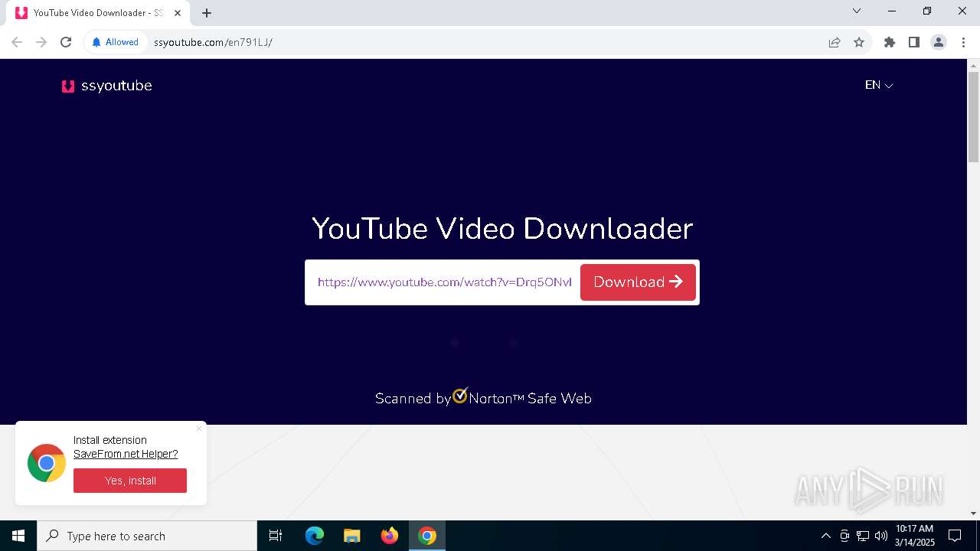Click the red Download button
The height and width of the screenshot is (551, 980).
click(x=638, y=282)
